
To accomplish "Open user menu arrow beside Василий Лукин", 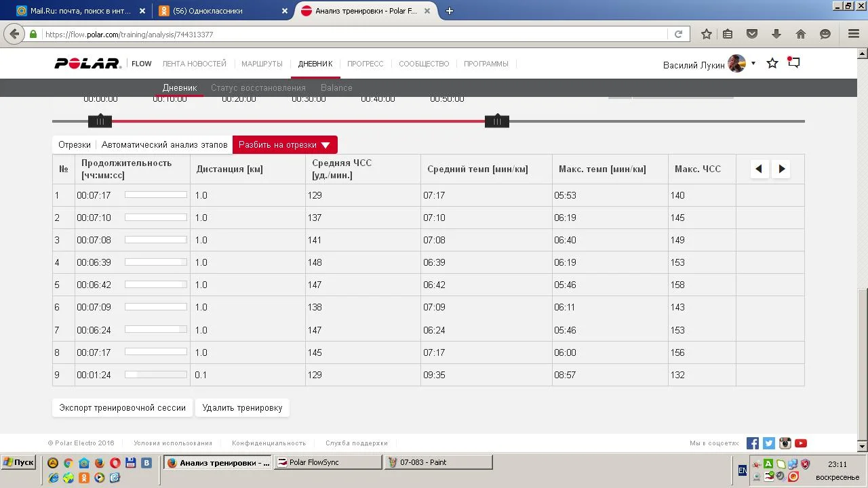I will click(x=753, y=63).
